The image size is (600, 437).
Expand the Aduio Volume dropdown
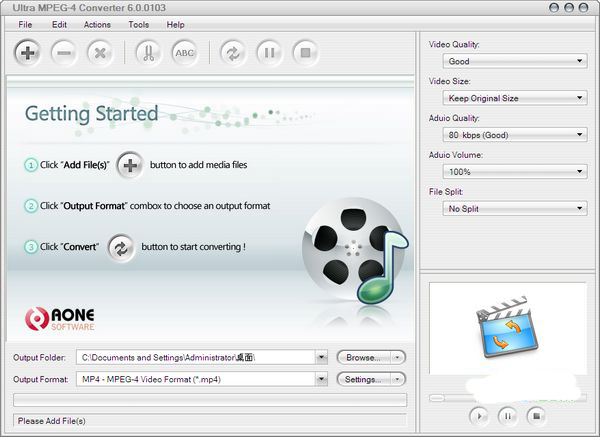point(579,171)
